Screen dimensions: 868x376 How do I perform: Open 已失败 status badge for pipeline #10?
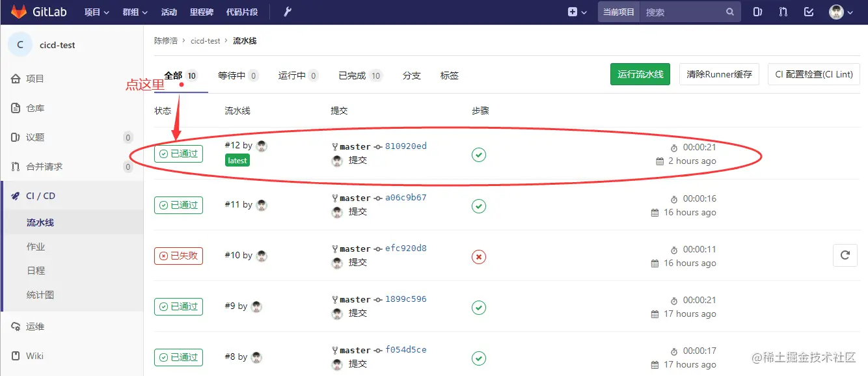click(x=178, y=256)
